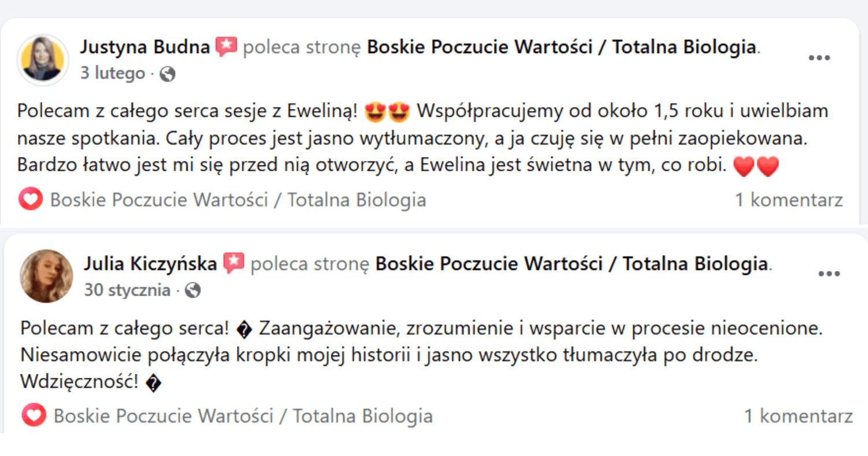Open the three-dot menu on Justyna's post
The height and width of the screenshot is (456, 868).
819,58
